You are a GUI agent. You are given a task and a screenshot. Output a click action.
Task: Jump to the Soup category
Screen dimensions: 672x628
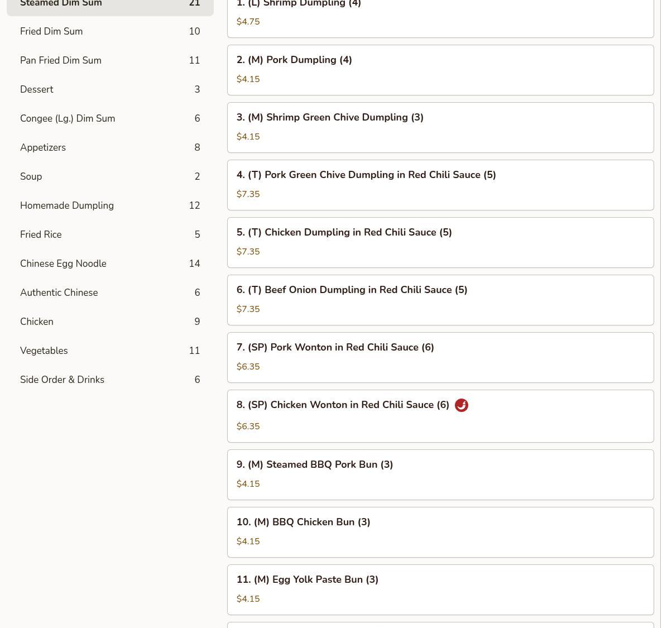(x=110, y=176)
